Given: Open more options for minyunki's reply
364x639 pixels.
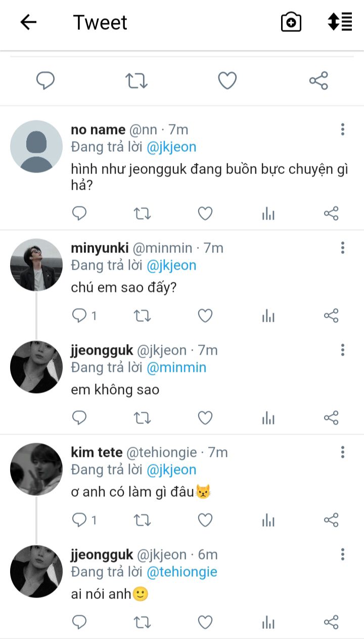Looking at the screenshot, I should (342, 248).
